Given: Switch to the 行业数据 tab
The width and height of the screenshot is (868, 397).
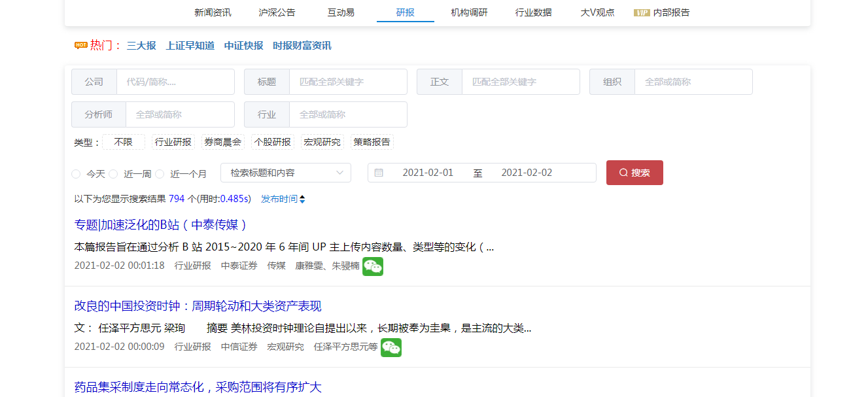Looking at the screenshot, I should coord(533,12).
